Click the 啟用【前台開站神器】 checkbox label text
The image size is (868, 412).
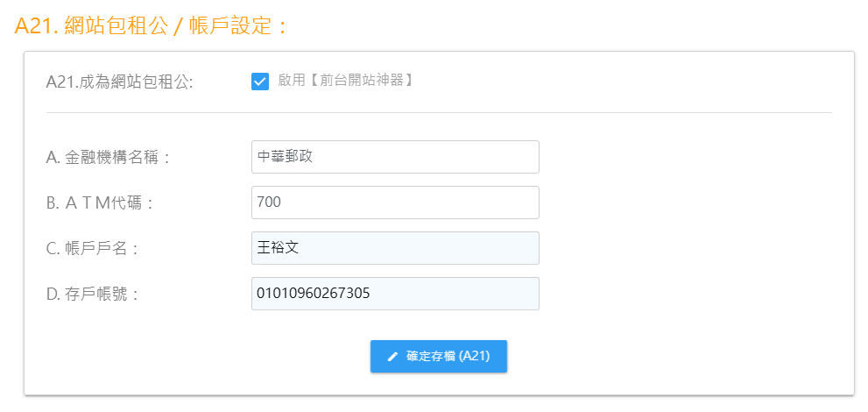pos(346,81)
